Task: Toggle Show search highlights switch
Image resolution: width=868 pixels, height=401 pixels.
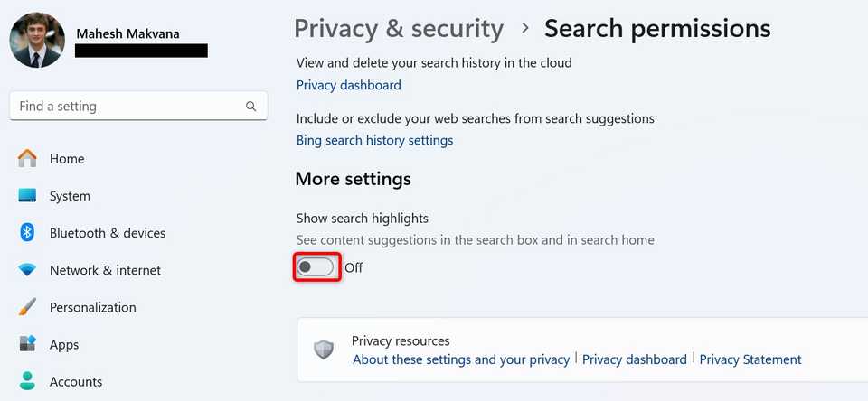Action: point(316,267)
